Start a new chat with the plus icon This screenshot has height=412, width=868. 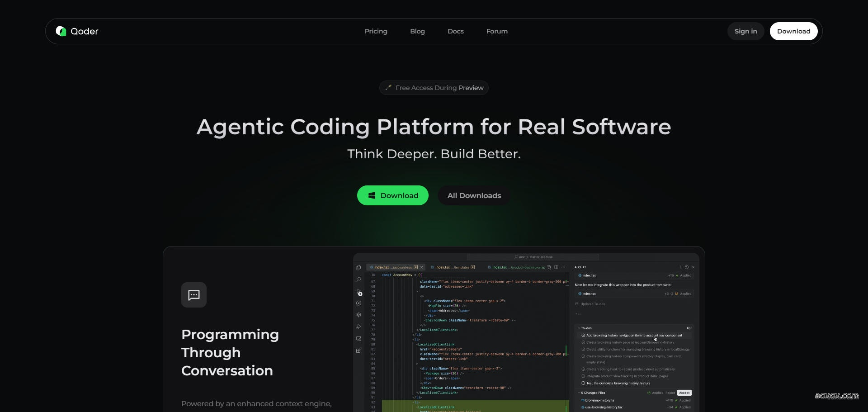(x=680, y=267)
